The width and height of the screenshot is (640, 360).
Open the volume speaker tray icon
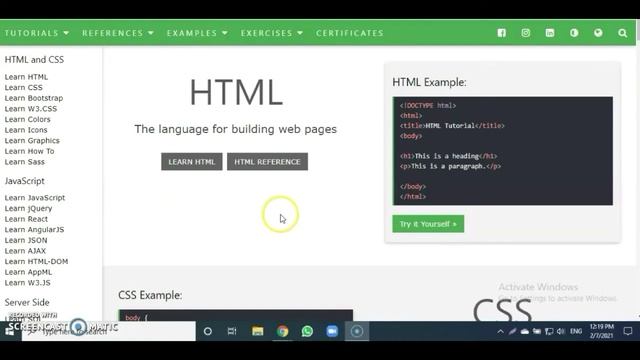(561, 331)
